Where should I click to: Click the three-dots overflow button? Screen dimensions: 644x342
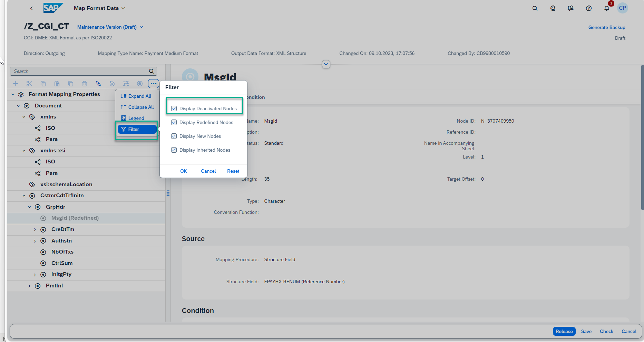(154, 84)
